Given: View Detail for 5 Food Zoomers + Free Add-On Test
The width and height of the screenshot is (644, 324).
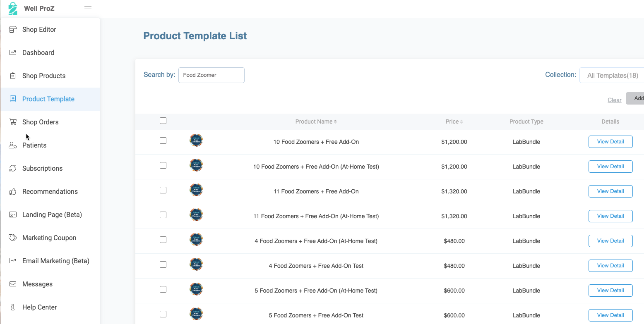Looking at the screenshot, I should click(x=610, y=315).
